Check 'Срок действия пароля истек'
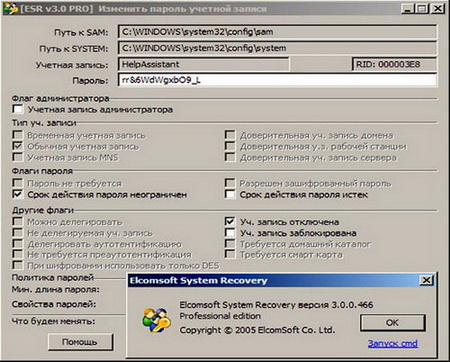The height and width of the screenshot is (362, 450). click(230, 194)
